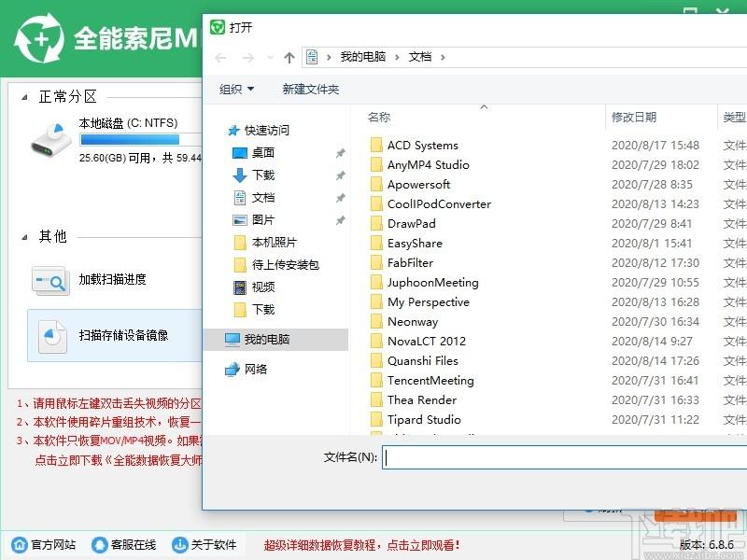Click the pin icon next to 图片

(x=340, y=220)
